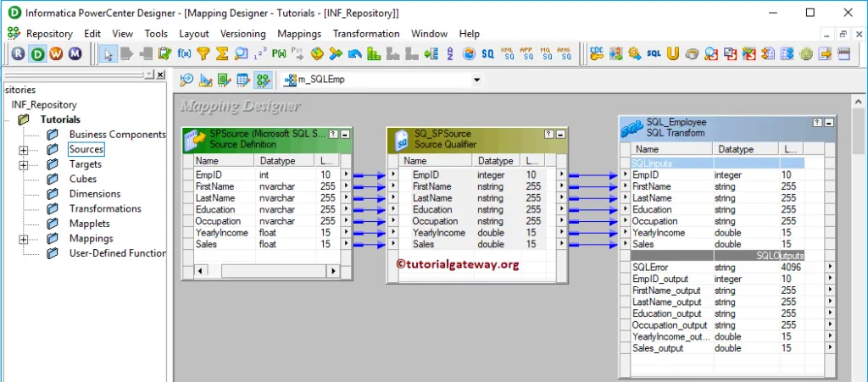Screen dimensions: 868x382
Task: Open the Versioning menu
Action: [x=243, y=34]
